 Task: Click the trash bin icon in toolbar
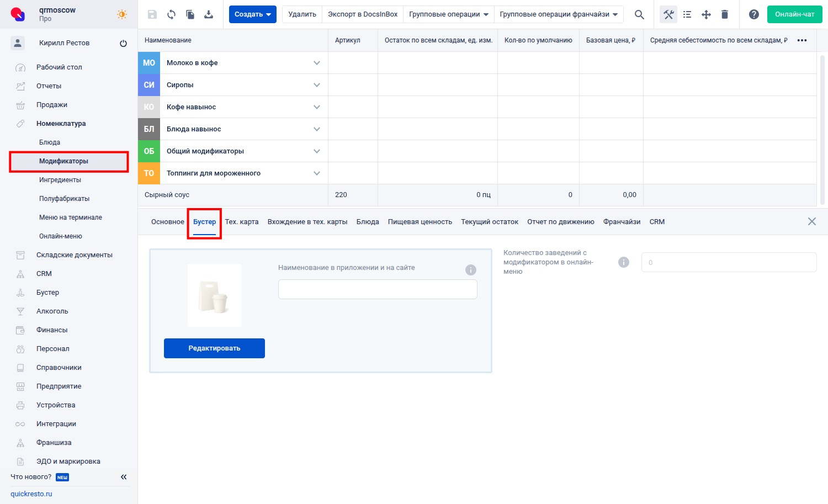click(725, 14)
